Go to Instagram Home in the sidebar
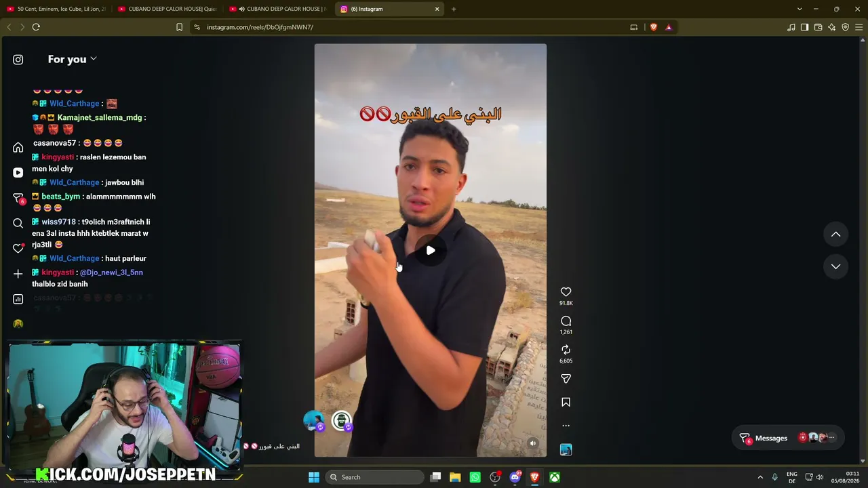Screen dimensions: 868x488 (18, 148)
